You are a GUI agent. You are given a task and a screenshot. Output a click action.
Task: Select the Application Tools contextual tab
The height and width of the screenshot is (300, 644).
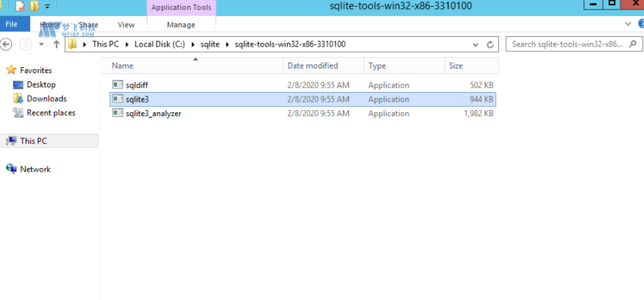181,8
